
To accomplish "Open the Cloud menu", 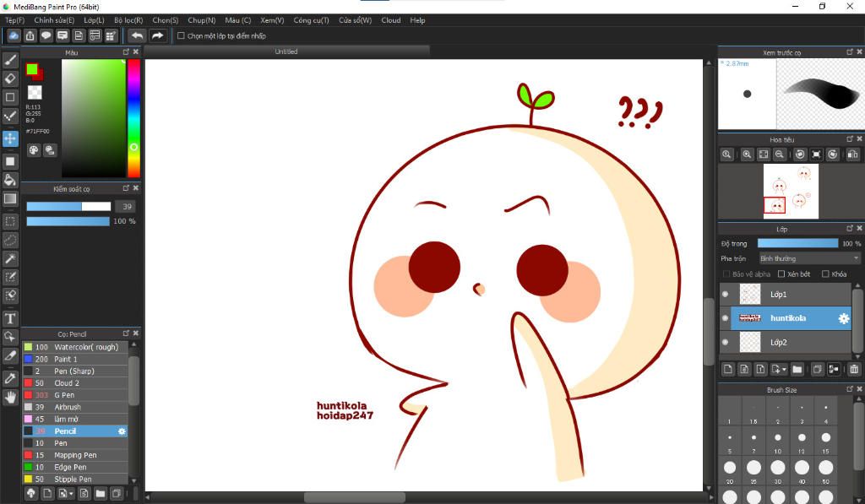I will tap(391, 20).
